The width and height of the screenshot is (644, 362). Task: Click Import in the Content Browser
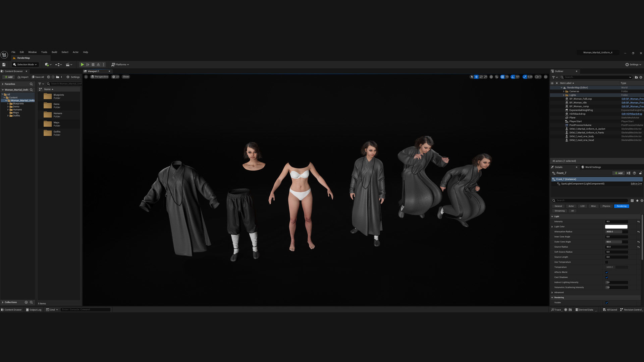click(23, 77)
